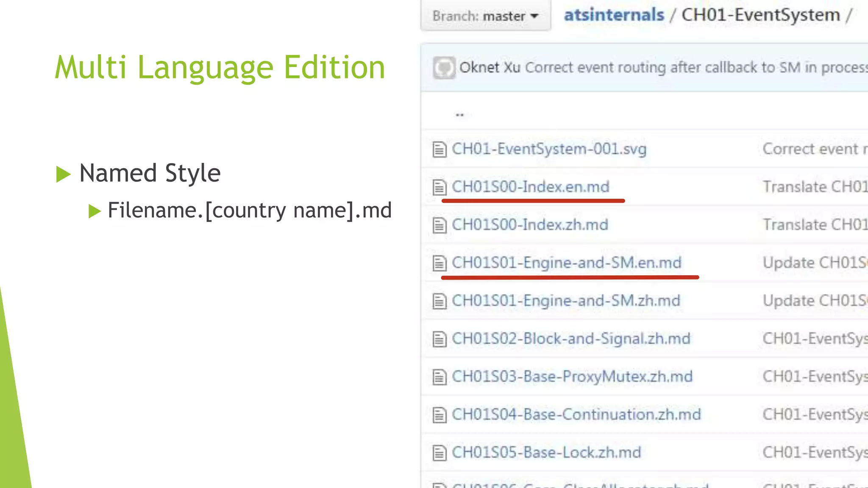This screenshot has height=488, width=868.
Task: Click Oknet Xu's avatar icon
Action: coord(444,68)
